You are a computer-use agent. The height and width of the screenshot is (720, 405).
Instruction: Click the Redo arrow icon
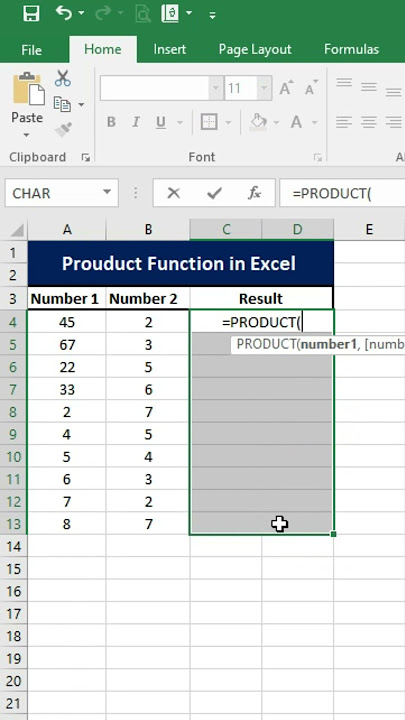pos(103,14)
